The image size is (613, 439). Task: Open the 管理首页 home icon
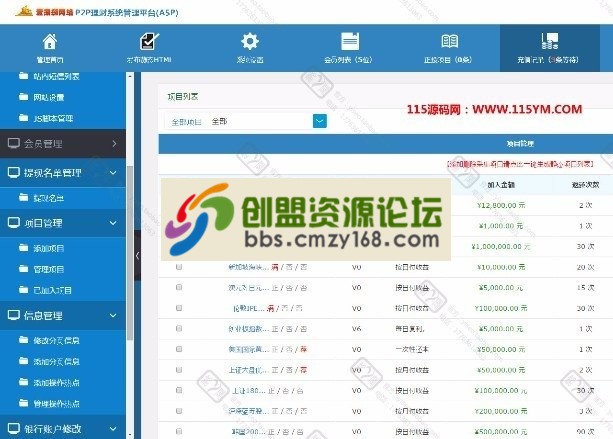click(x=50, y=41)
